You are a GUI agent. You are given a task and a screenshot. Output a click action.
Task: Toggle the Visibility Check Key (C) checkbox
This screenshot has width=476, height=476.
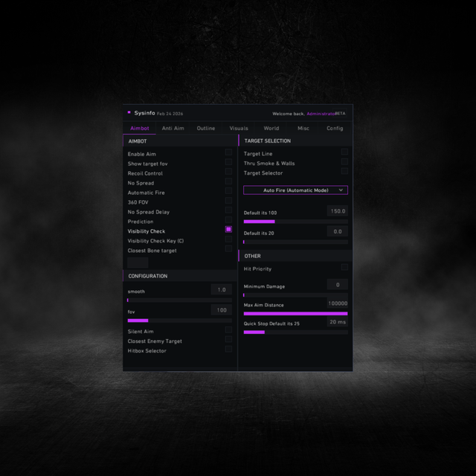pos(228,239)
